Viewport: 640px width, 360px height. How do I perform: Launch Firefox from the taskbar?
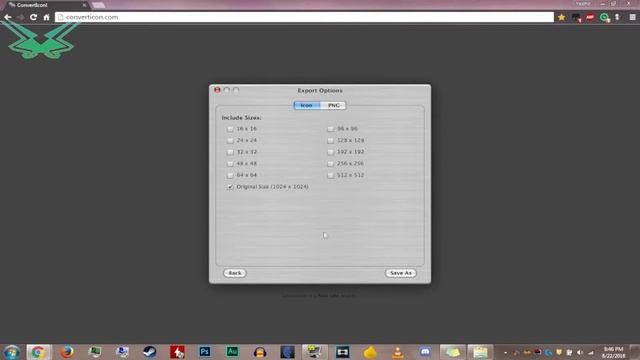[67, 352]
